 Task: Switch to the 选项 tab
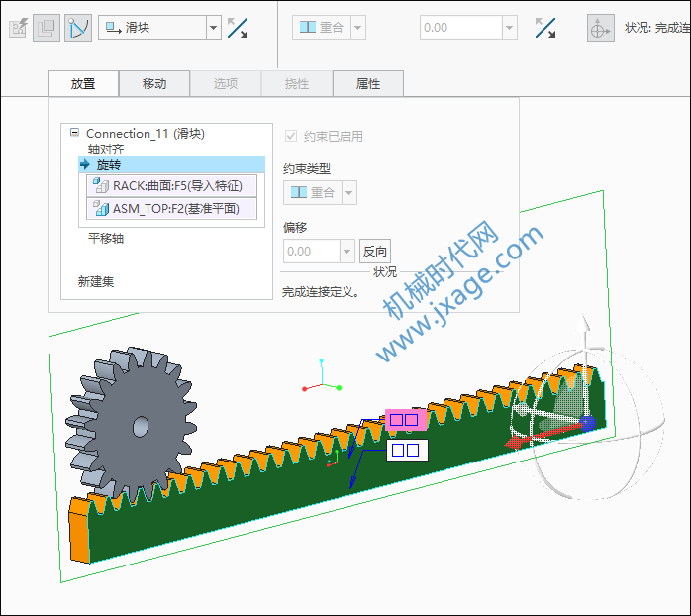[226, 84]
